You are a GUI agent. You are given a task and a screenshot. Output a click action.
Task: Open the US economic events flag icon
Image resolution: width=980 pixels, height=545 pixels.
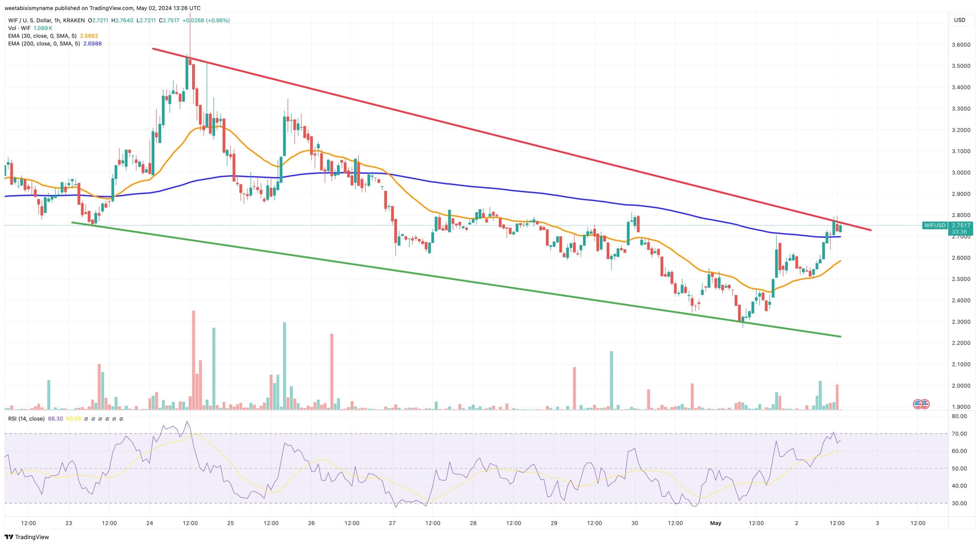921,404
